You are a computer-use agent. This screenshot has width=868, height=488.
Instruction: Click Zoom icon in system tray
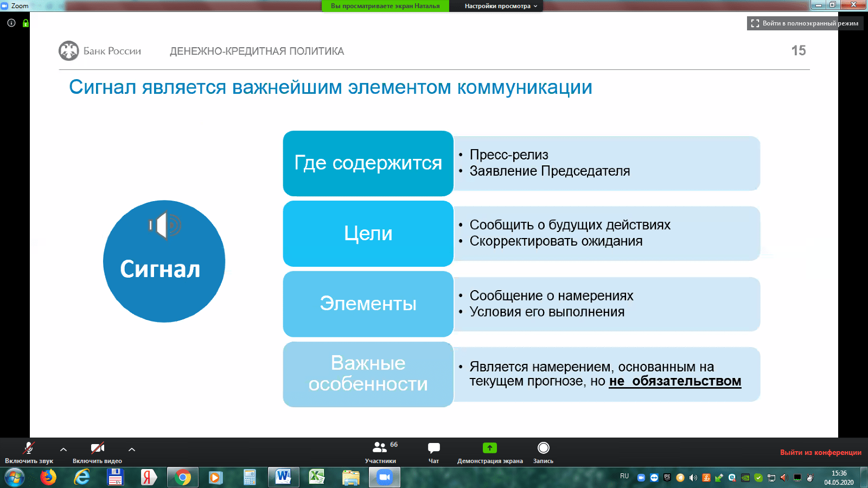pyautogui.click(x=641, y=478)
